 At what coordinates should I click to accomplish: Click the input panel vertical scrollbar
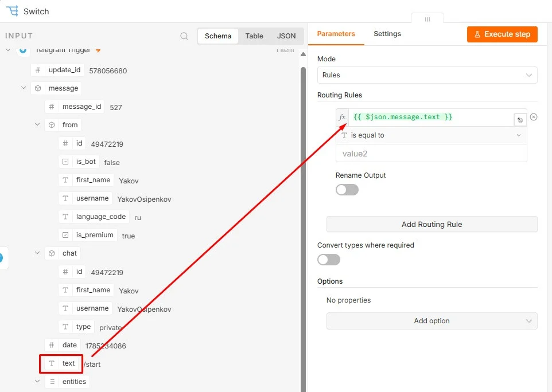point(303,229)
